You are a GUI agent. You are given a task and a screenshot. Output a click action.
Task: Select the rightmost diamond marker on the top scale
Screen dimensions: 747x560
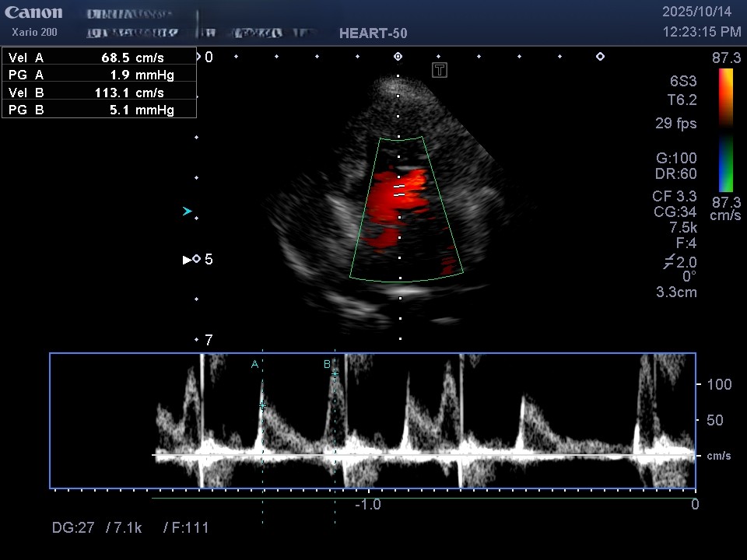pyautogui.click(x=600, y=57)
